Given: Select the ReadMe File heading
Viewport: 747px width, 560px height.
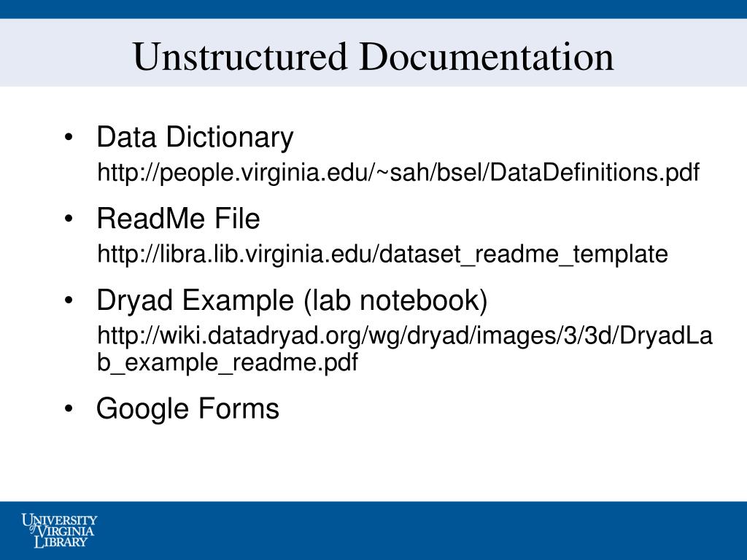Looking at the screenshot, I should point(178,219).
